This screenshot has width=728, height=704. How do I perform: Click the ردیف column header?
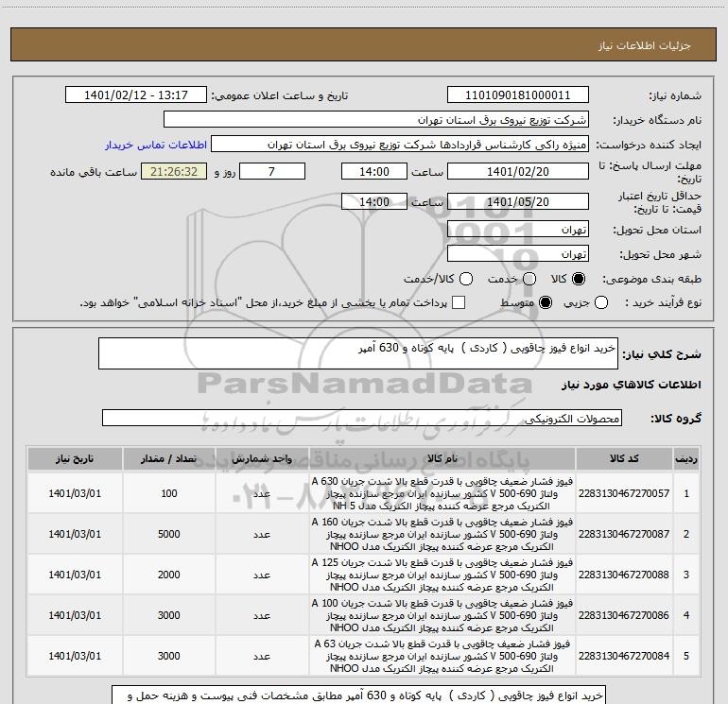(686, 459)
